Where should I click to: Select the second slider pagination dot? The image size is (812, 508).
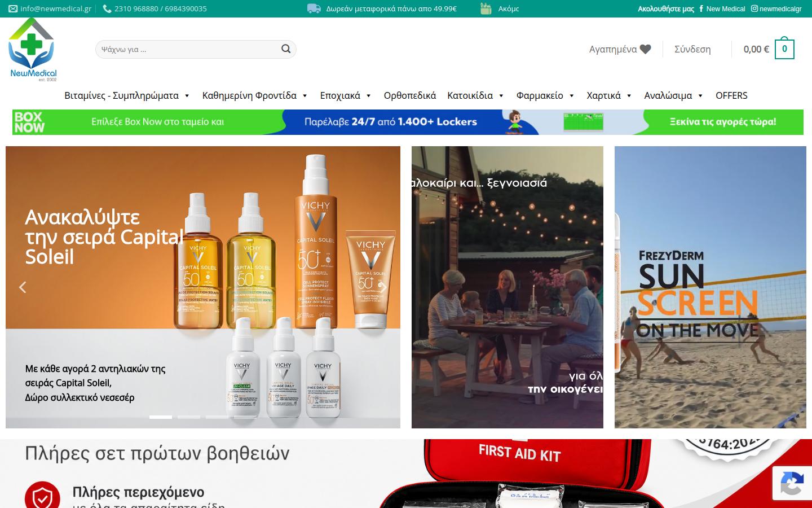(189, 417)
